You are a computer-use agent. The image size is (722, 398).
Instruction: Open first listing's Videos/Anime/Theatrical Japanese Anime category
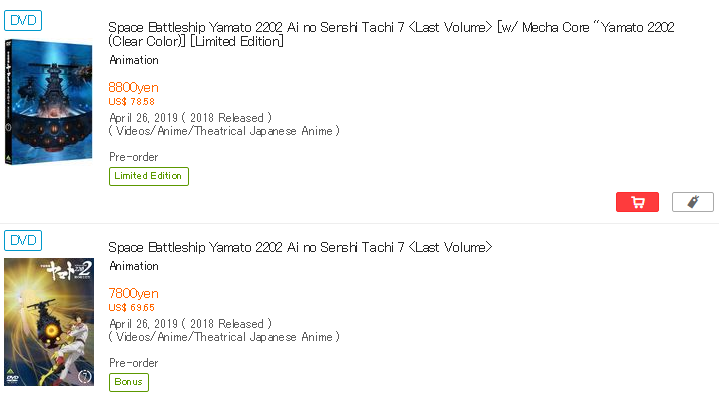(224, 131)
